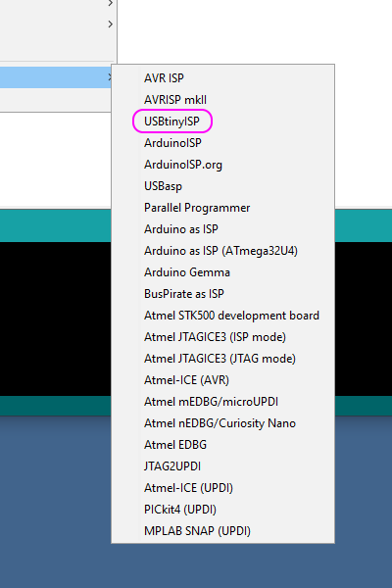Image resolution: width=392 pixels, height=588 pixels.
Task: Select AVR ISP programmer
Action: point(222,78)
